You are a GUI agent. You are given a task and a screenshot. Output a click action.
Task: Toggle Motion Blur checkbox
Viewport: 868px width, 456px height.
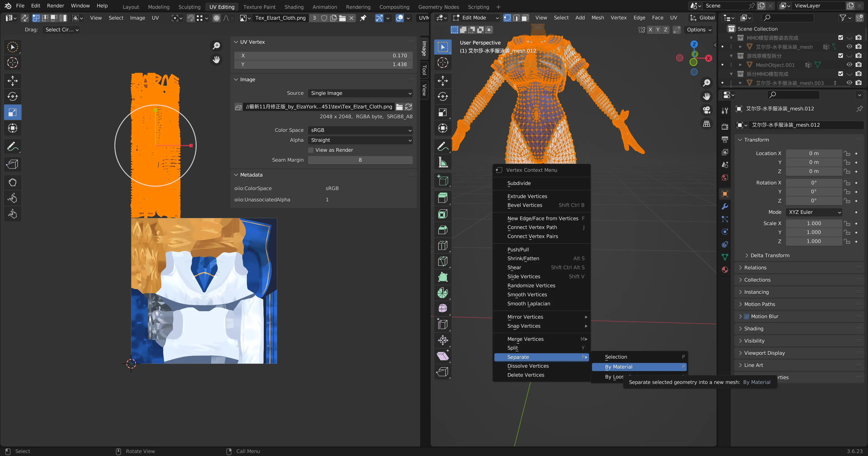click(746, 317)
